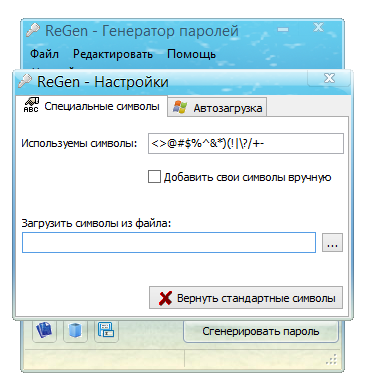The height and width of the screenshot is (388, 387).
Task: Click the save floppy disk icon in main window
Action: click(106, 330)
